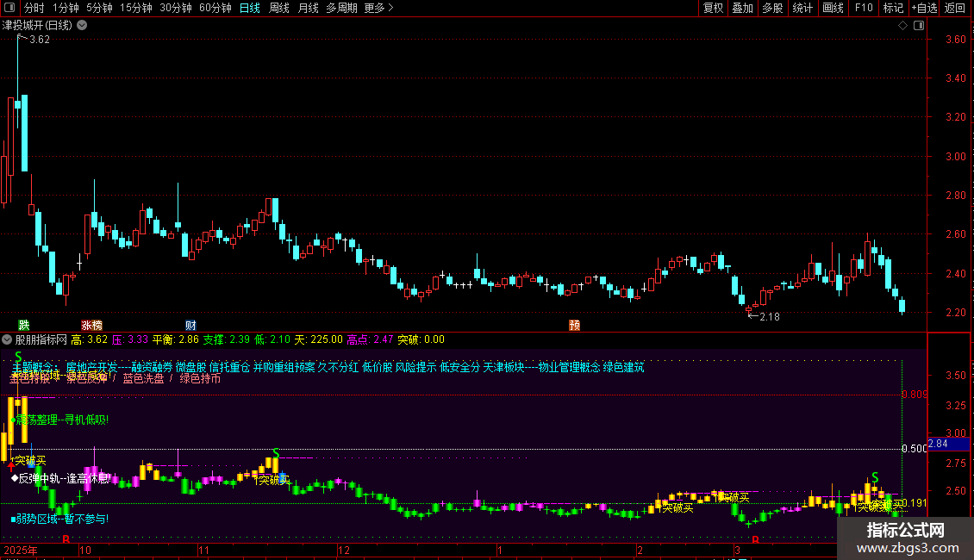Toggle the left sidebar panel icon
The image size is (974, 560).
point(9,9)
